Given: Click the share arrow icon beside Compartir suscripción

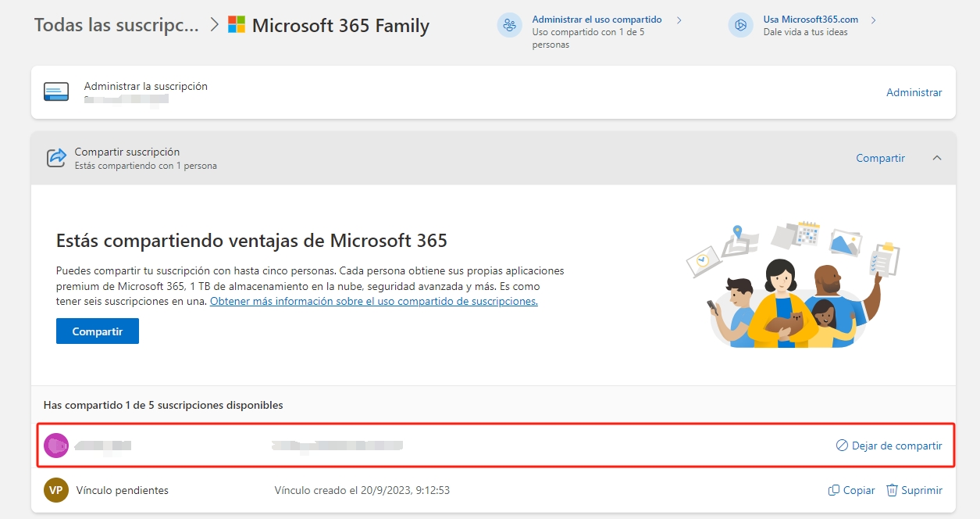Looking at the screenshot, I should (57, 158).
